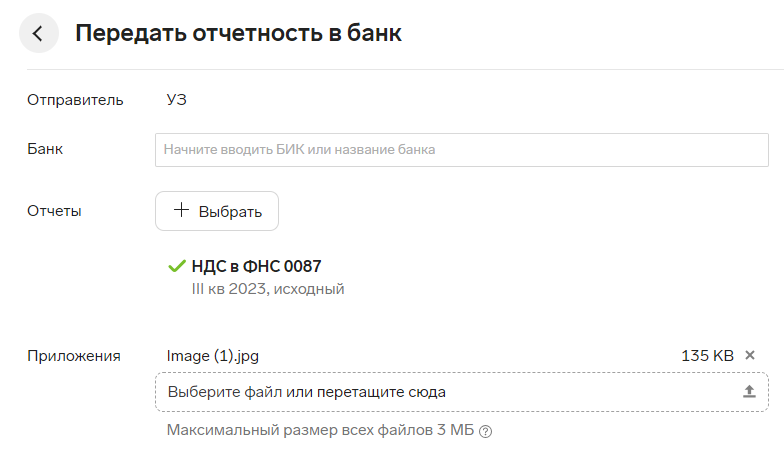The width and height of the screenshot is (784, 460).
Task: Open the help question mark icon
Action: click(485, 432)
